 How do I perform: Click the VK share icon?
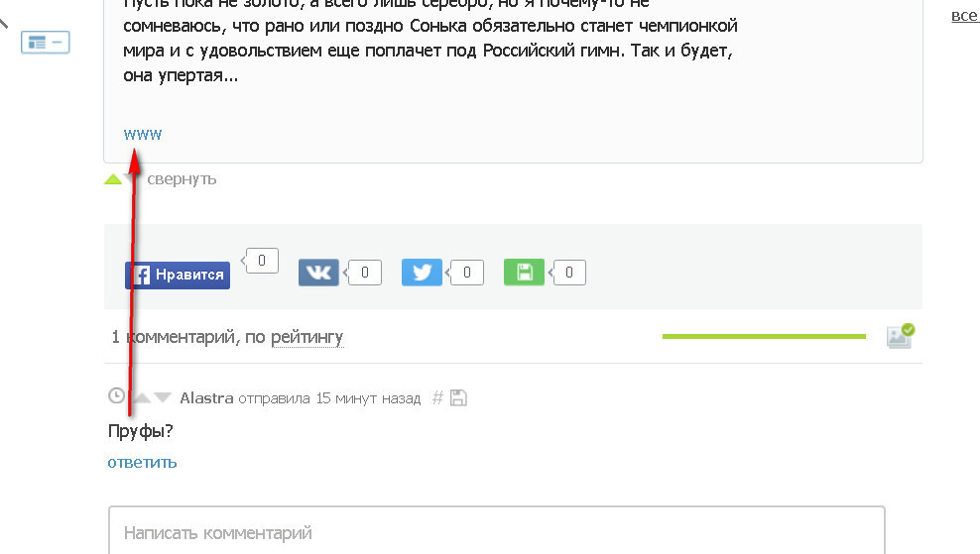pos(318,273)
